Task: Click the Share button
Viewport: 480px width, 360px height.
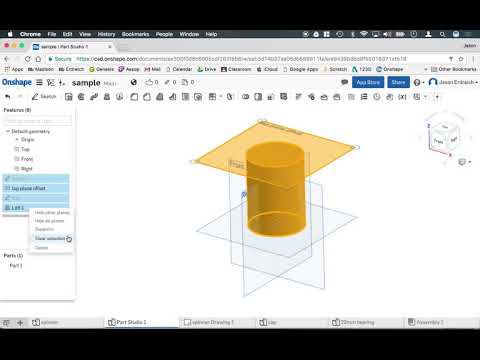Action: [x=398, y=82]
